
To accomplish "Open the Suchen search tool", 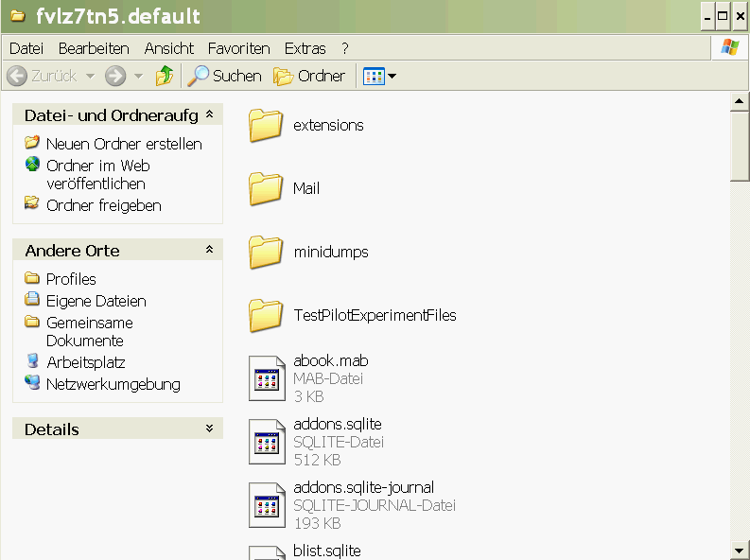I will (x=224, y=76).
